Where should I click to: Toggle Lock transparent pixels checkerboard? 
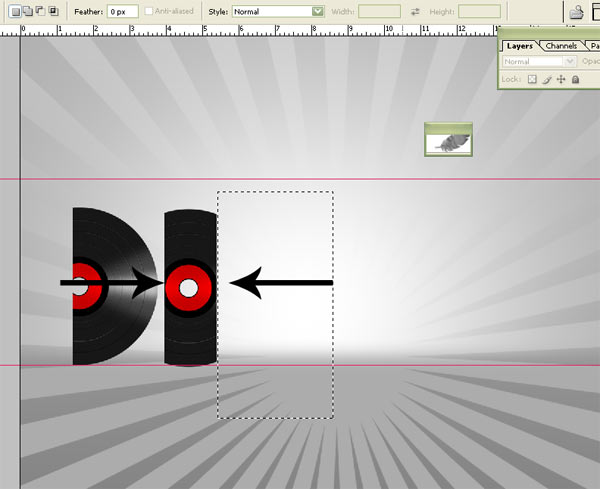(533, 79)
